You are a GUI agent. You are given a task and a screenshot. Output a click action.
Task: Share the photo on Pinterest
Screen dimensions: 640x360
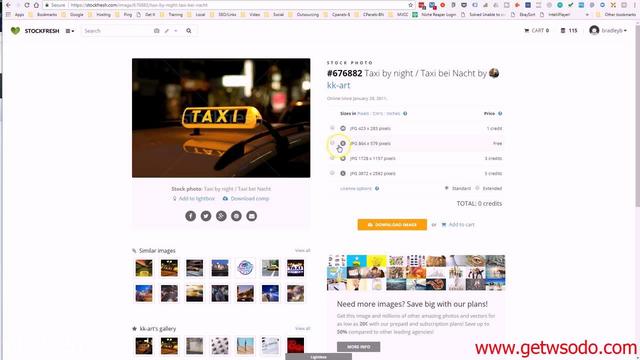pos(236,216)
